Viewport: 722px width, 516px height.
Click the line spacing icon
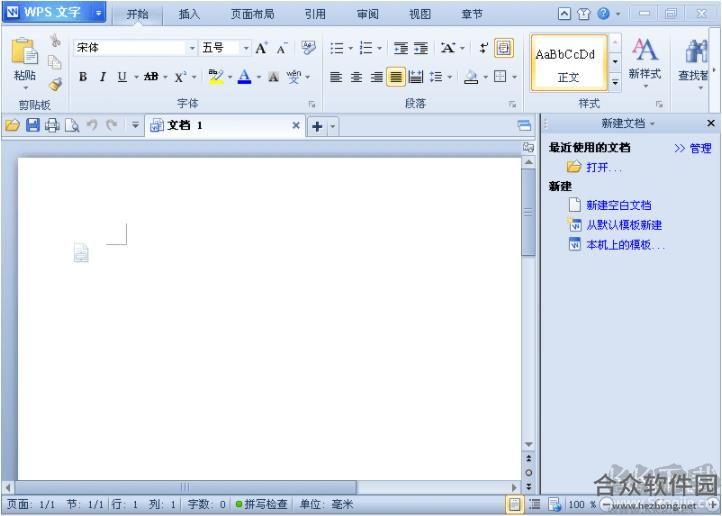coord(436,76)
